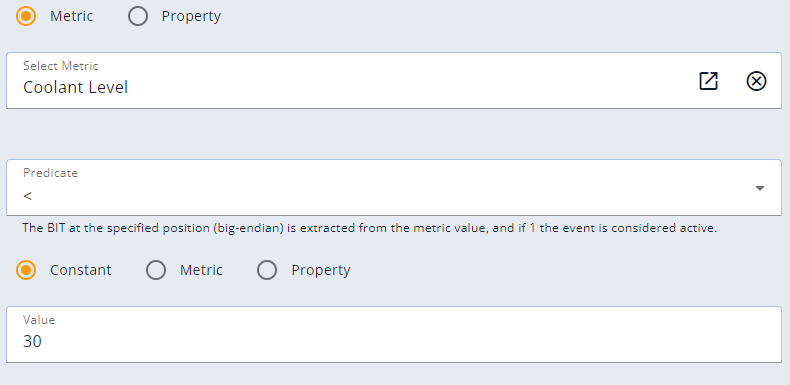Click the Value field label
Viewport: 790px width, 385px height.
click(39, 319)
